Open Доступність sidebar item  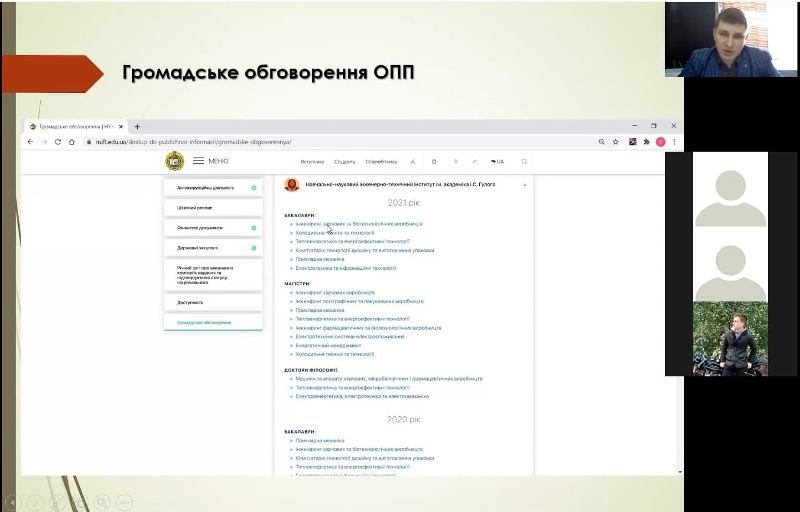click(x=213, y=302)
